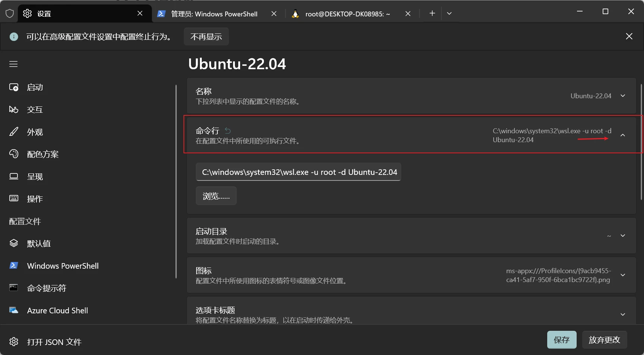Click the reset arrow beside 命令行
644x355 pixels.
228,131
